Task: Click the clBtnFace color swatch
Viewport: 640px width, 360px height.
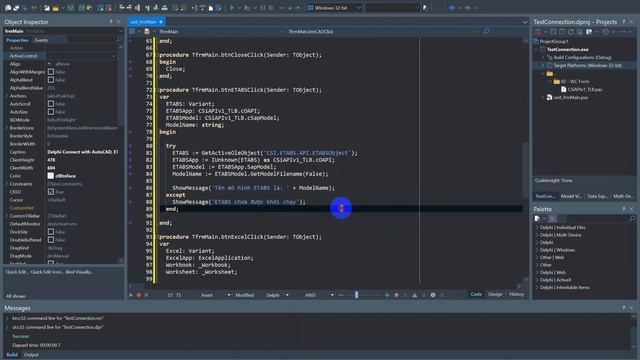Action: click(51, 176)
